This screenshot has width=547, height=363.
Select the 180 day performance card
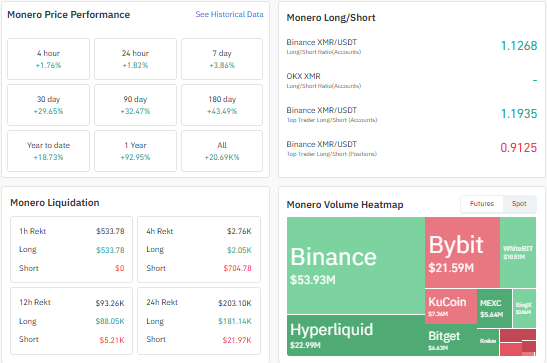(222, 105)
